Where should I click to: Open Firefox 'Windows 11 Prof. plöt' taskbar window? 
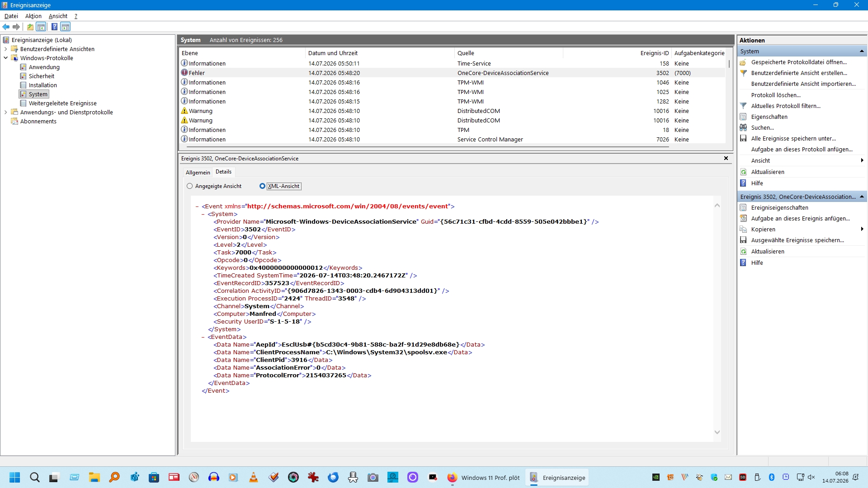tap(483, 478)
